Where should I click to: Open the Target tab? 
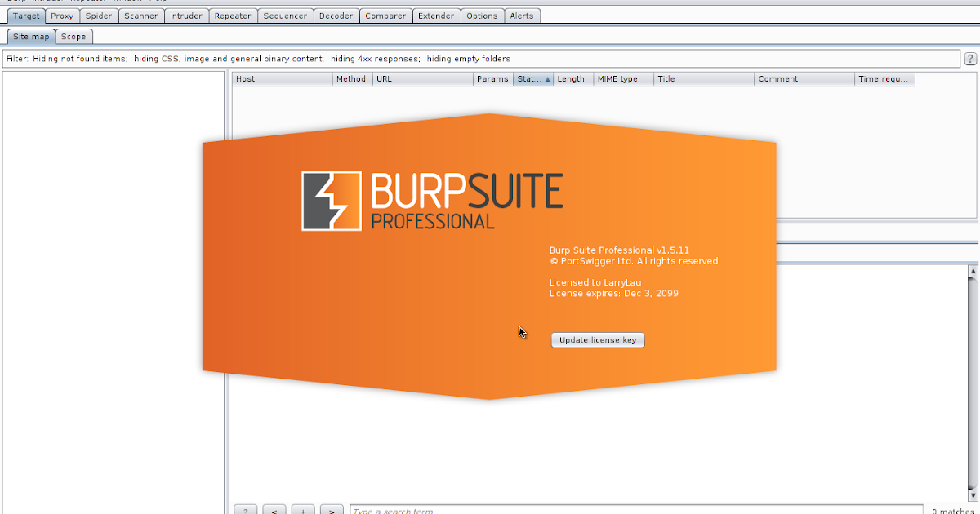point(26,16)
